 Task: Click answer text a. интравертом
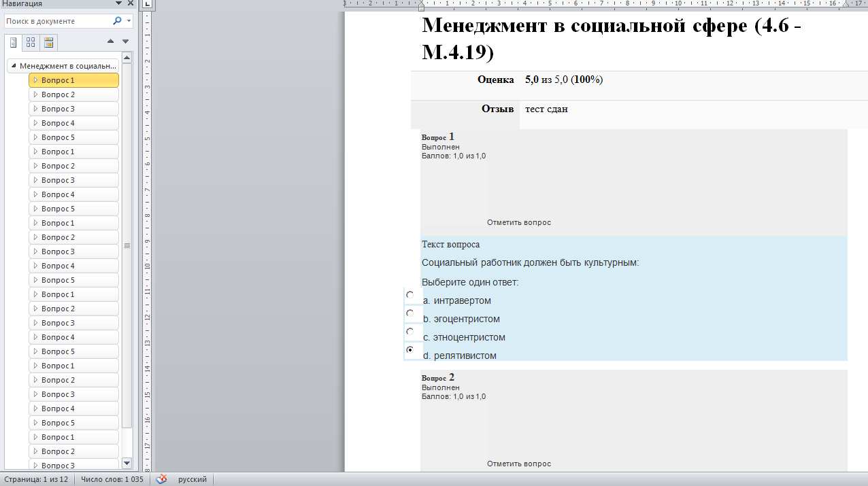456,300
